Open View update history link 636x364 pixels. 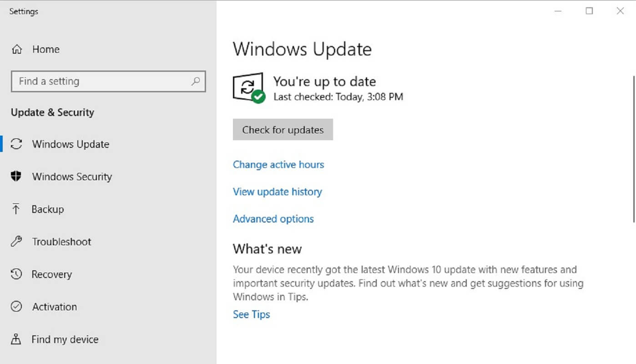click(278, 192)
